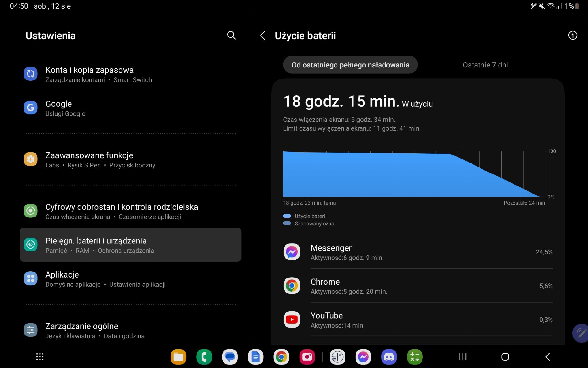
Task: Open the taskbar app left of Messenger
Action: [x=337, y=357]
